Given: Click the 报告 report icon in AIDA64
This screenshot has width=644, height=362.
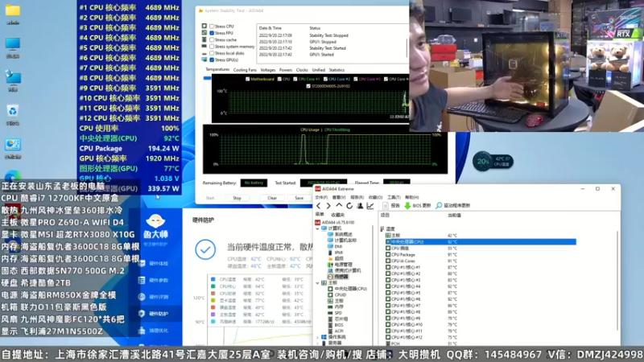Looking at the screenshot, I should (386, 206).
